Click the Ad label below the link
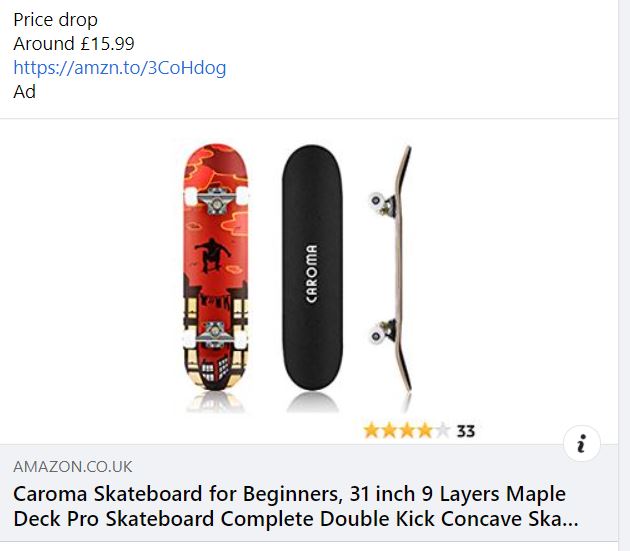Screen dimensions: 630x551 pos(25,92)
